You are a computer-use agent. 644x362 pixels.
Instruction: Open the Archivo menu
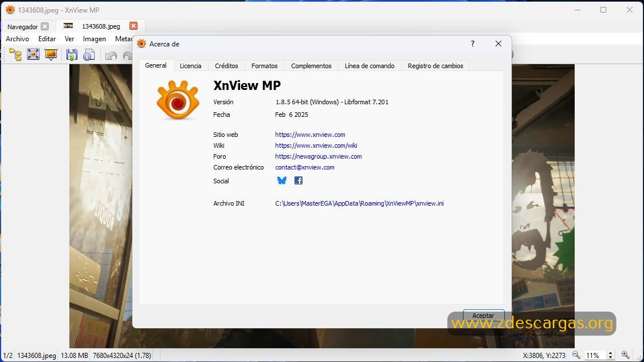pyautogui.click(x=17, y=39)
